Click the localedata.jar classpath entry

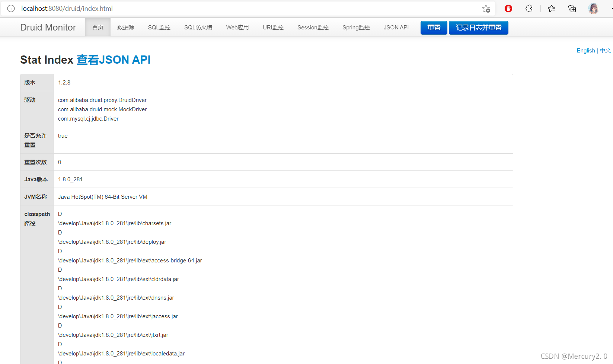tap(121, 354)
